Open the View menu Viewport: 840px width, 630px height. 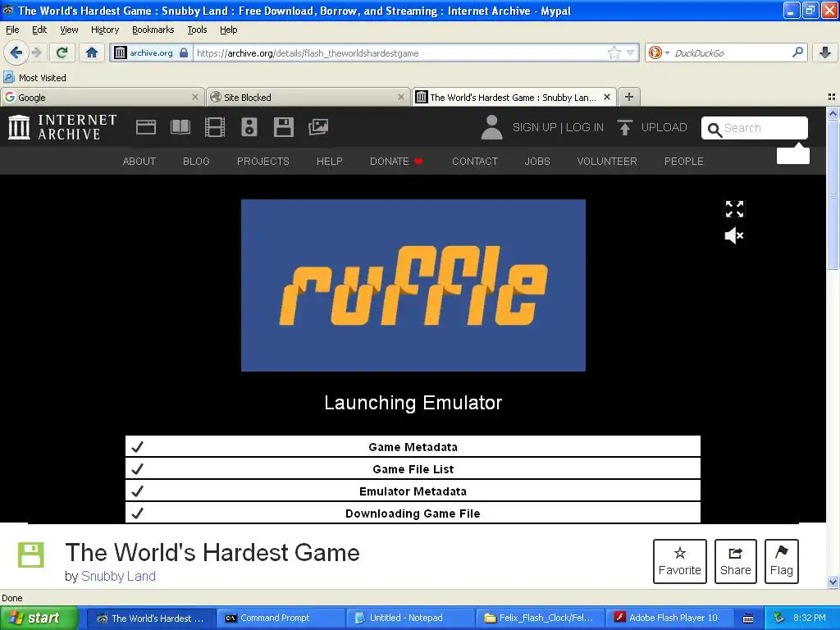[x=69, y=30]
